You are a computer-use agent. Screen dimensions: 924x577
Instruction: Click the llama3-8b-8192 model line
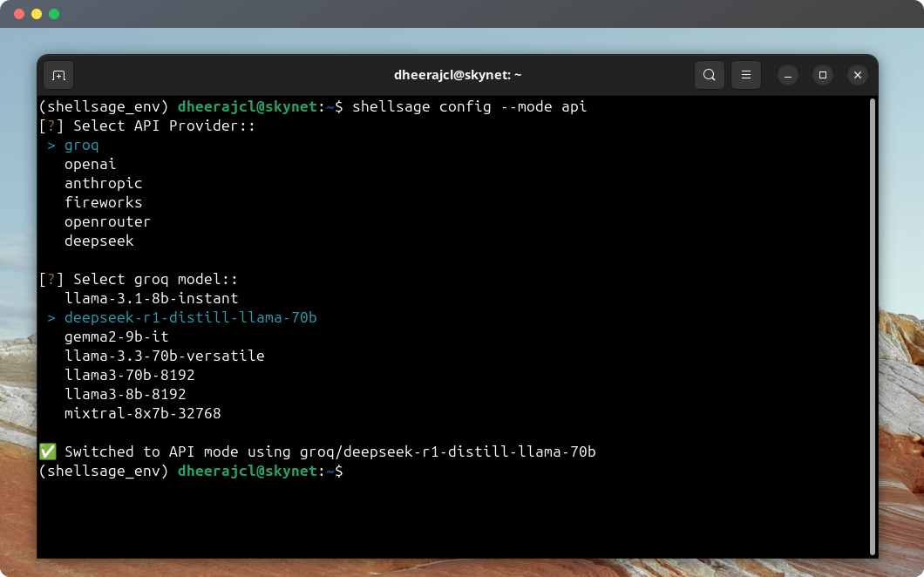pos(125,394)
